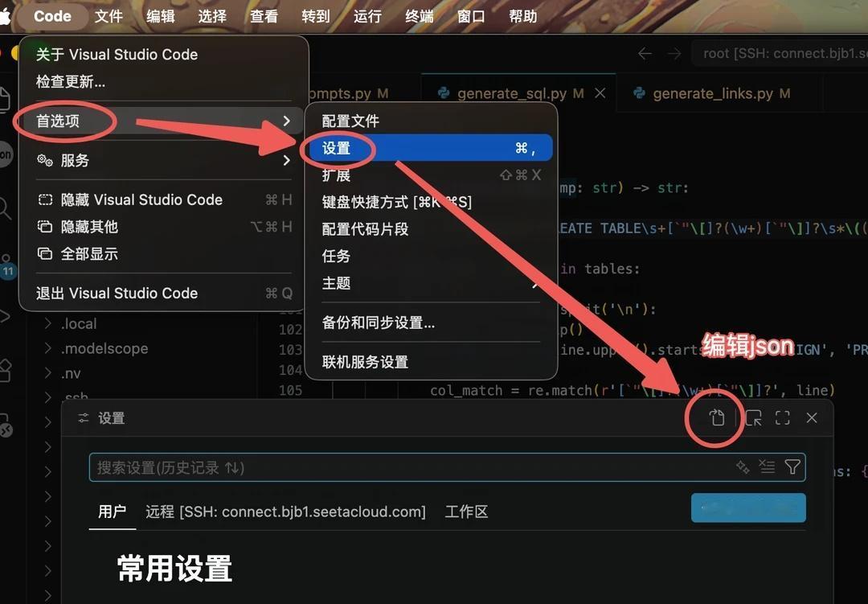Expand the .modelscope folder chevron
868x604 pixels.
[x=48, y=348]
